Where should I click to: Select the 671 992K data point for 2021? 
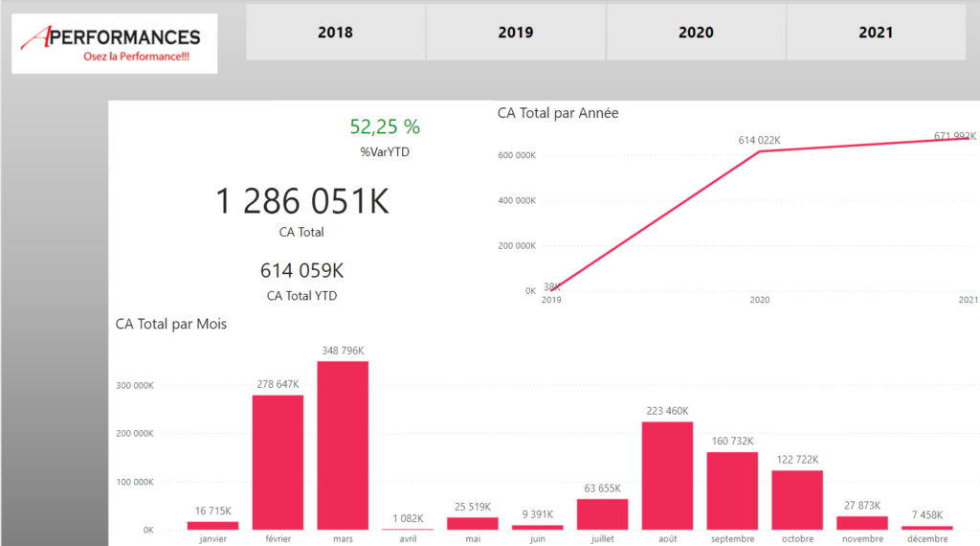coord(973,138)
